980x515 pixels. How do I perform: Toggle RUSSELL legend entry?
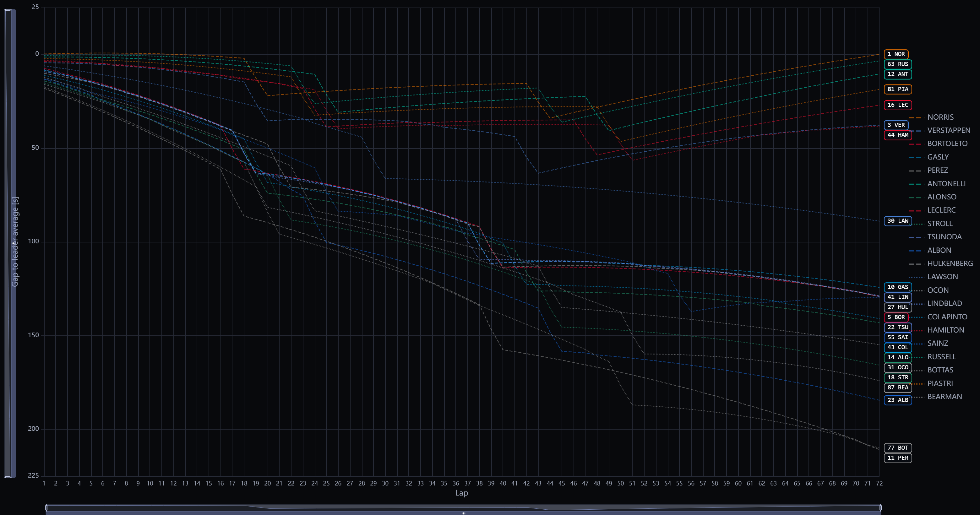[x=932, y=357]
